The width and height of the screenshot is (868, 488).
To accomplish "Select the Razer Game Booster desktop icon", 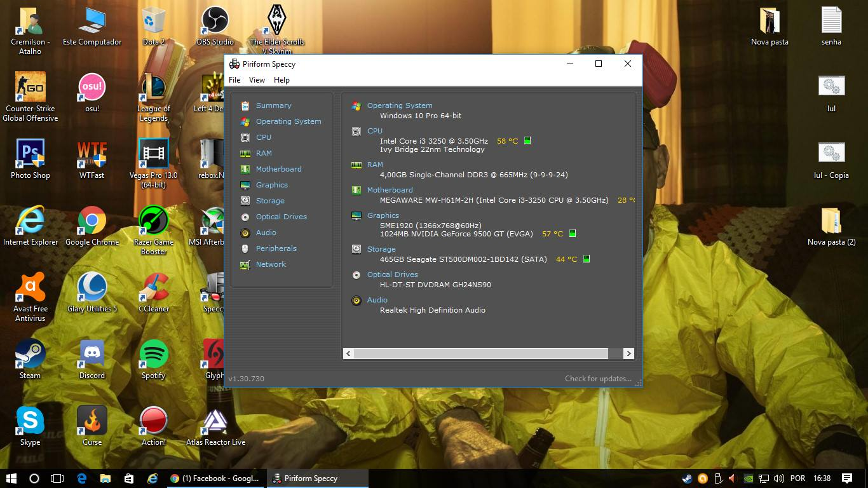I will 153,230.
